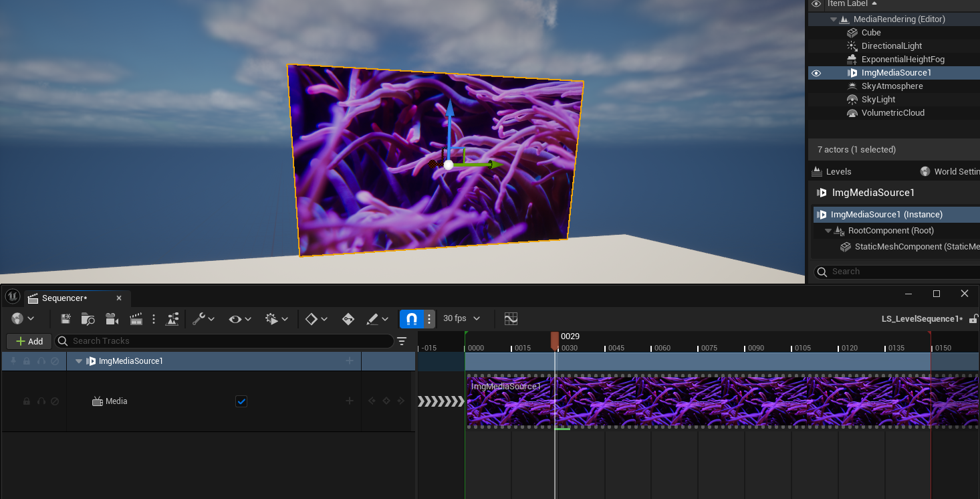Click the LS_LevelSequence1 breadcrumb label

click(x=923, y=319)
